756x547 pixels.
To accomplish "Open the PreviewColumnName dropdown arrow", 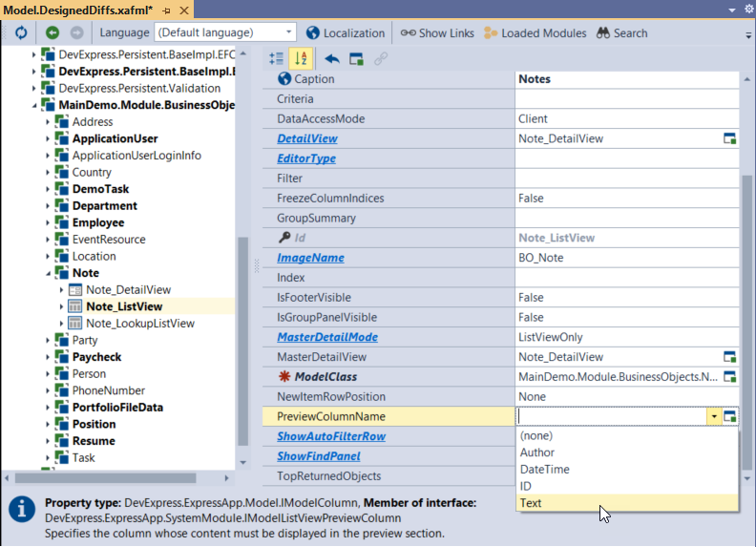I will [x=714, y=416].
